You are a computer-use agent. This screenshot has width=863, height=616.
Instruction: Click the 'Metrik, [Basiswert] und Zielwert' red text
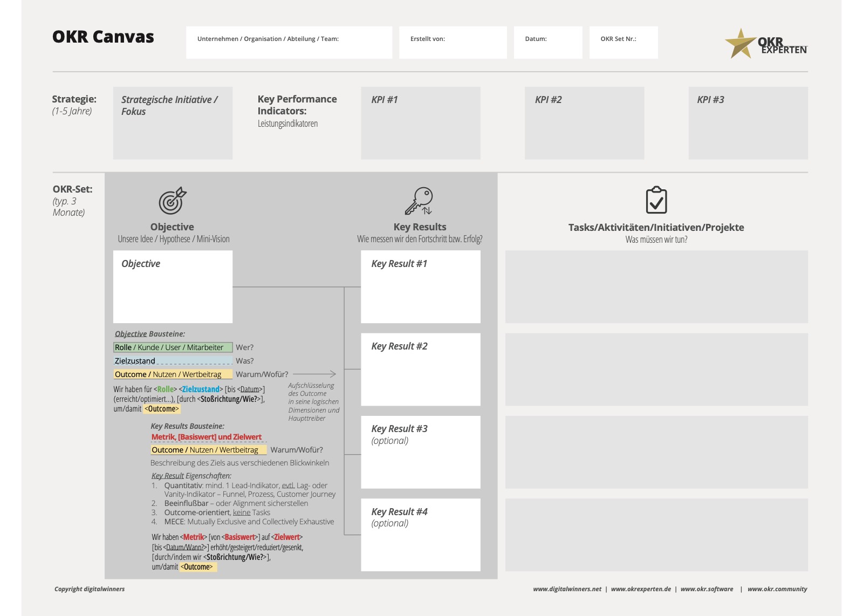207,437
